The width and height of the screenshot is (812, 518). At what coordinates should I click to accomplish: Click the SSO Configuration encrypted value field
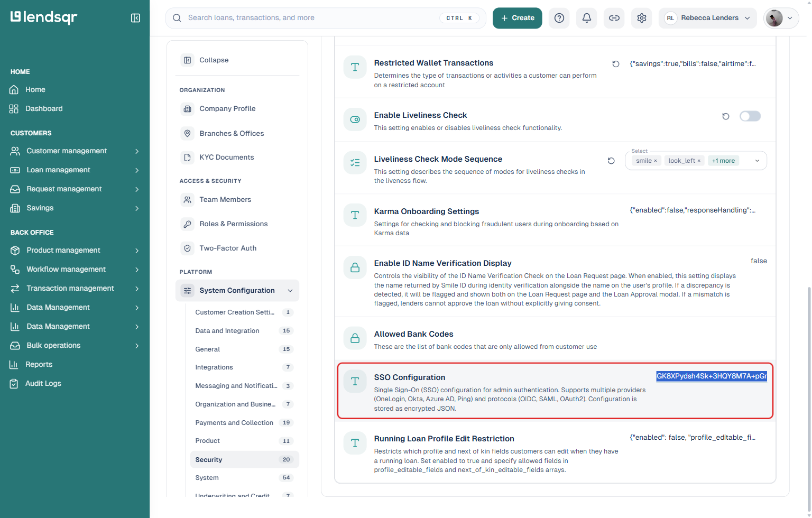pos(712,376)
